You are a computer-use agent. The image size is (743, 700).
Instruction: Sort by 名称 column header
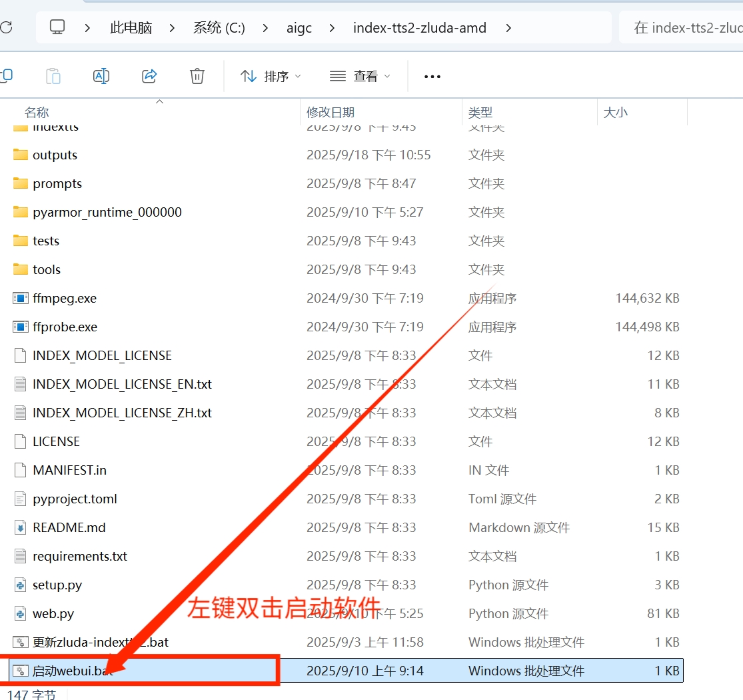[37, 113]
